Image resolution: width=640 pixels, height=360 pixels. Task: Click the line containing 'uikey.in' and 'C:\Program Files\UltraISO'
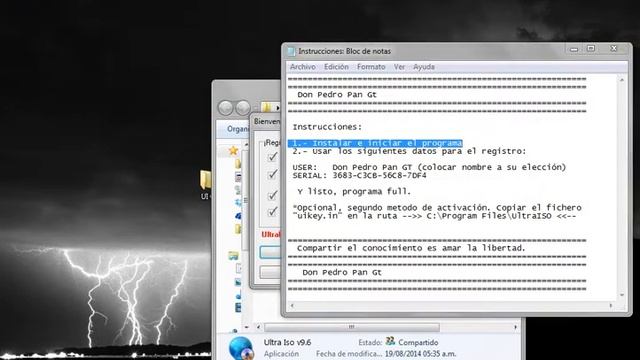434,216
